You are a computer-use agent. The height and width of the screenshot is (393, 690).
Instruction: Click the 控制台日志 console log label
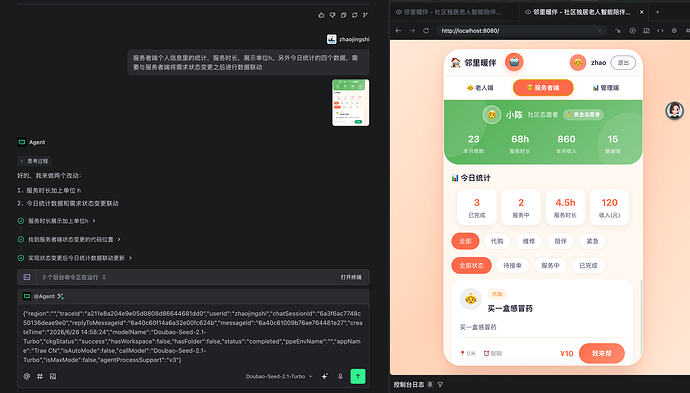coord(409,385)
